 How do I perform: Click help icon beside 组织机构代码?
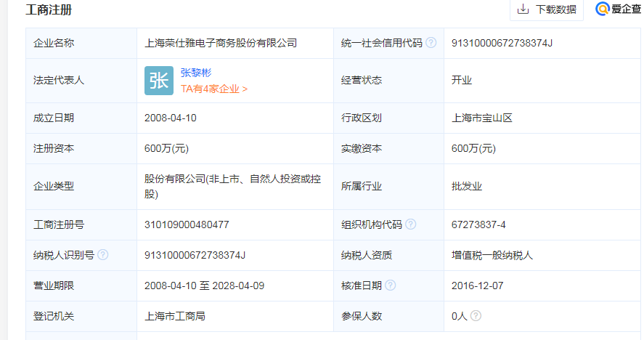(x=410, y=224)
